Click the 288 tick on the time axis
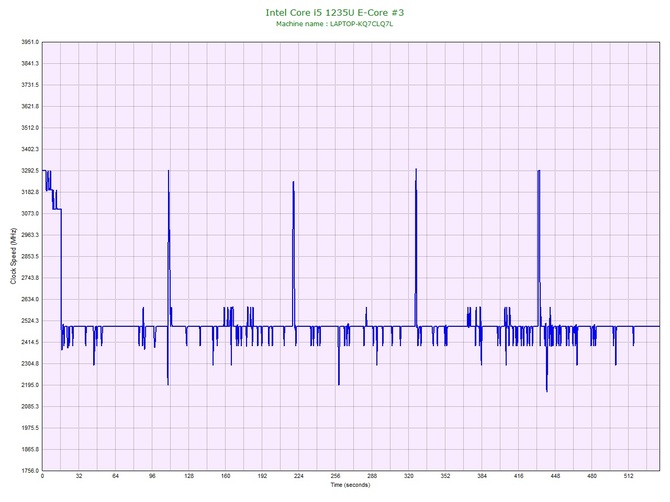This screenshot has height=502, width=670. point(372,476)
